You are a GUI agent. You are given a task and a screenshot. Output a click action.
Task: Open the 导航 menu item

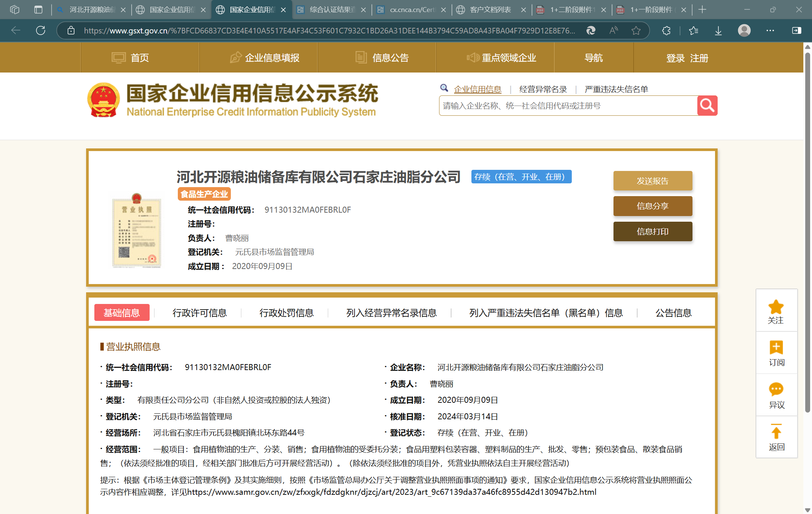coord(594,58)
